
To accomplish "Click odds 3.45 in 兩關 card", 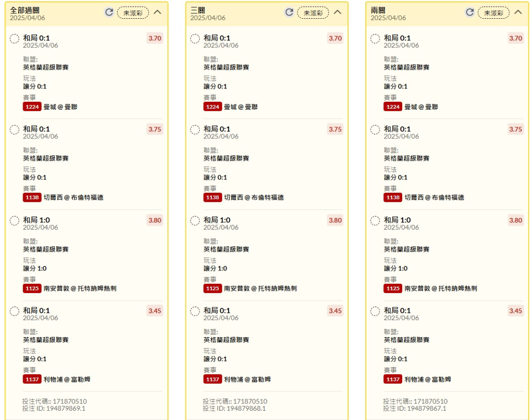I will (516, 311).
